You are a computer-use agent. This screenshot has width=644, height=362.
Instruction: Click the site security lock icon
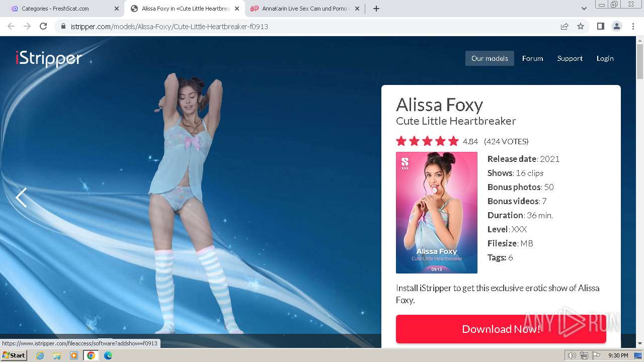[63, 27]
